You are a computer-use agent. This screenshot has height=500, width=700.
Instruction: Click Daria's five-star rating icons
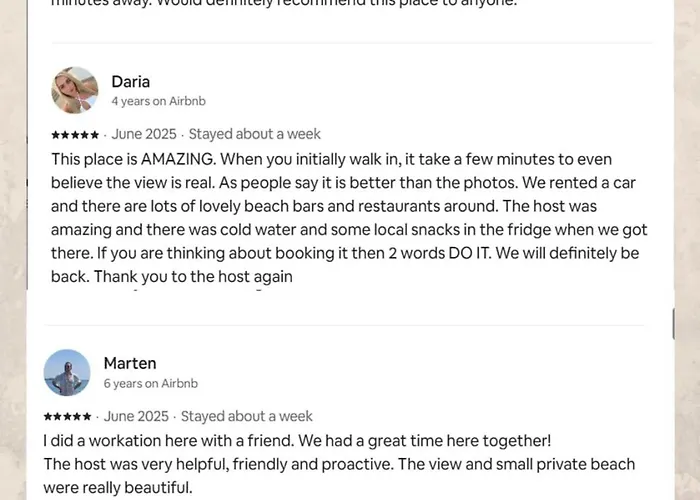tap(75, 135)
